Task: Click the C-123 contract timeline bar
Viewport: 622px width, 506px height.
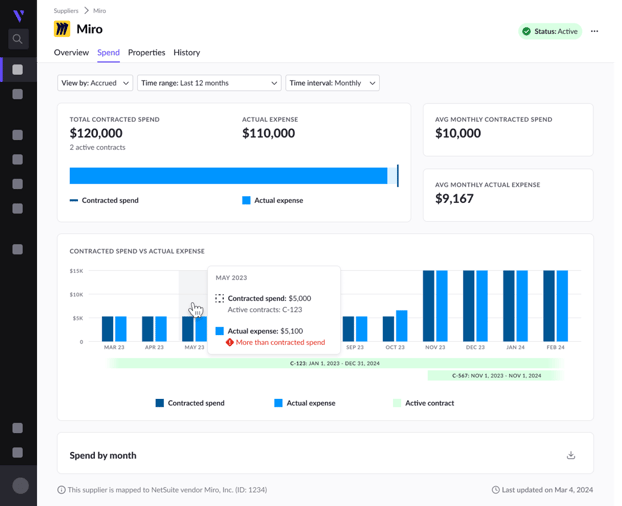Action: coord(335,363)
